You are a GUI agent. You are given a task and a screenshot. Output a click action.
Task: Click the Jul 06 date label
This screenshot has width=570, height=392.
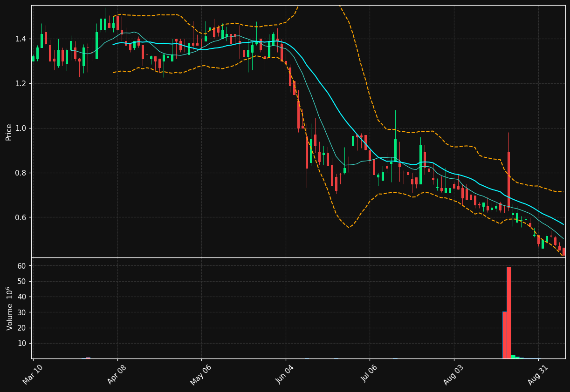370,374
